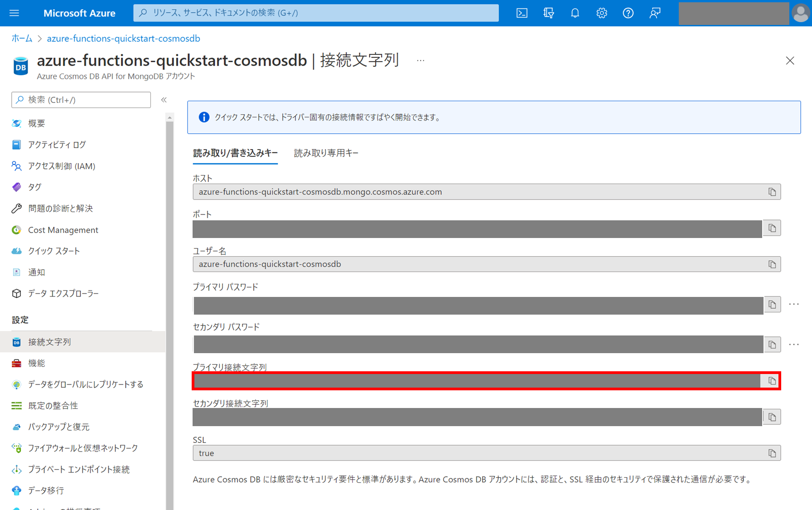Open the feedback icon in header
This screenshot has height=510, width=812.
pos(654,13)
